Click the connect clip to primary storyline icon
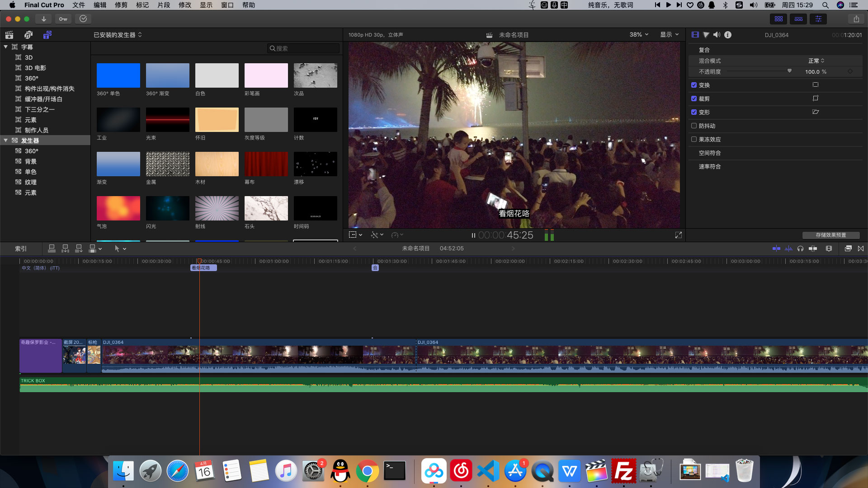This screenshot has width=868, height=488. point(52,249)
